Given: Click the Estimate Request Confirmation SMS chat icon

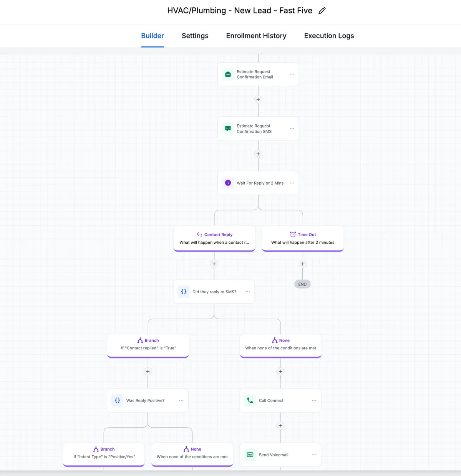Looking at the screenshot, I should pyautogui.click(x=228, y=129).
